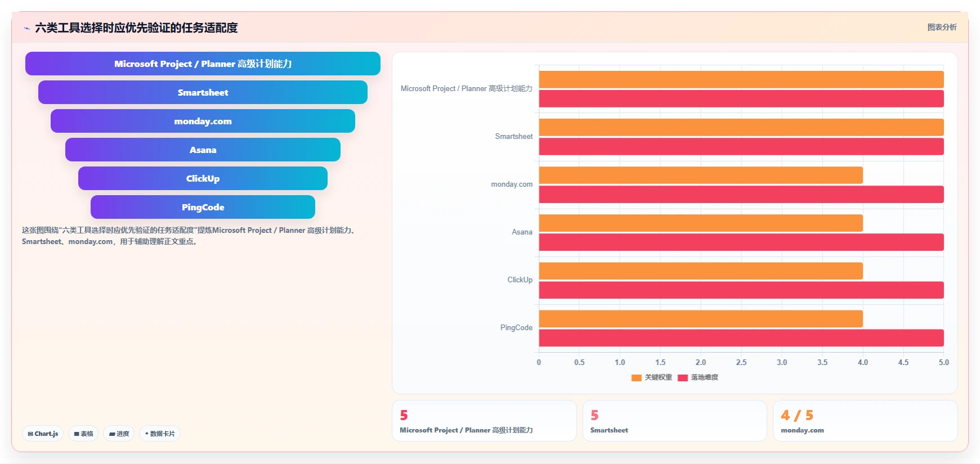Toggle the red 落地难度 legend item
Viewport: 980px width, 464px height.
[698, 378]
